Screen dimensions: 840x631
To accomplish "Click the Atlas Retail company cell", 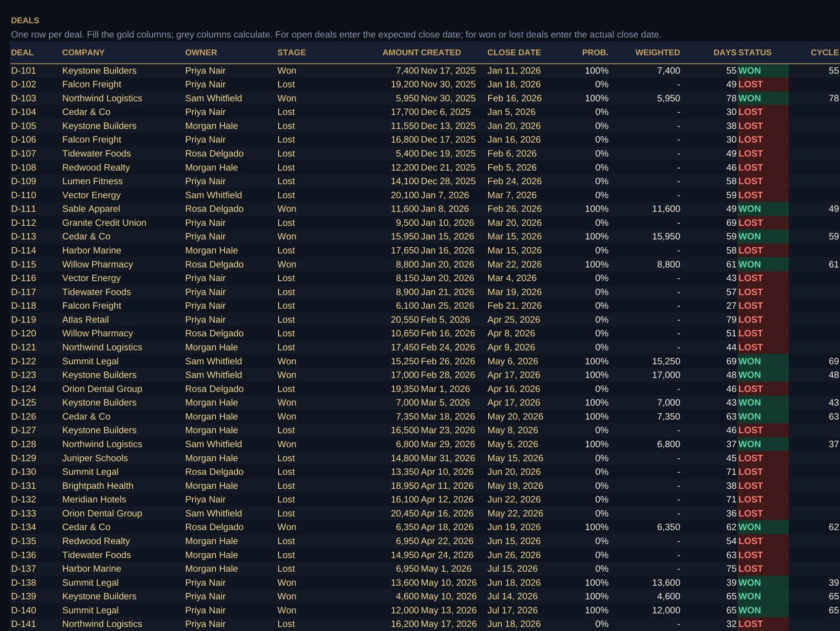I will point(86,320).
